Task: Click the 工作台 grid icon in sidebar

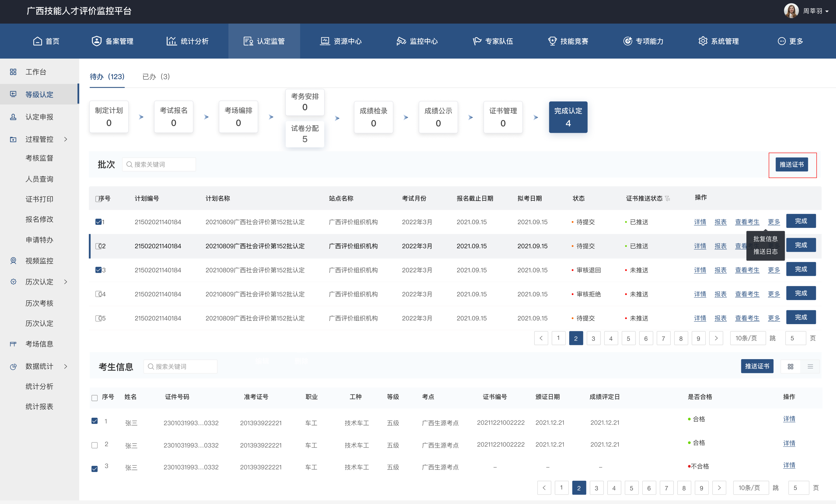Action: pyautogui.click(x=13, y=72)
